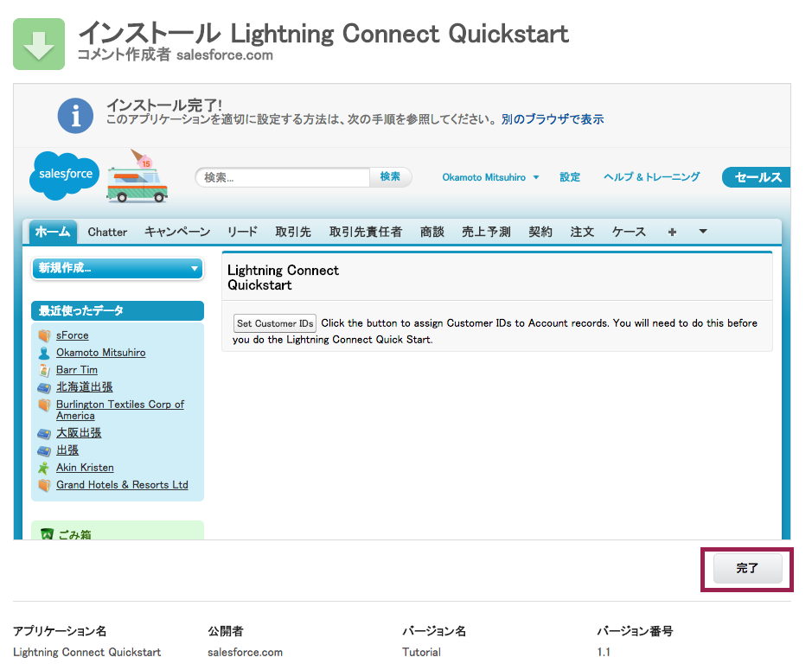Click the folder icon beside sForce
Viewport: 812px width, 670px height.
(45, 335)
